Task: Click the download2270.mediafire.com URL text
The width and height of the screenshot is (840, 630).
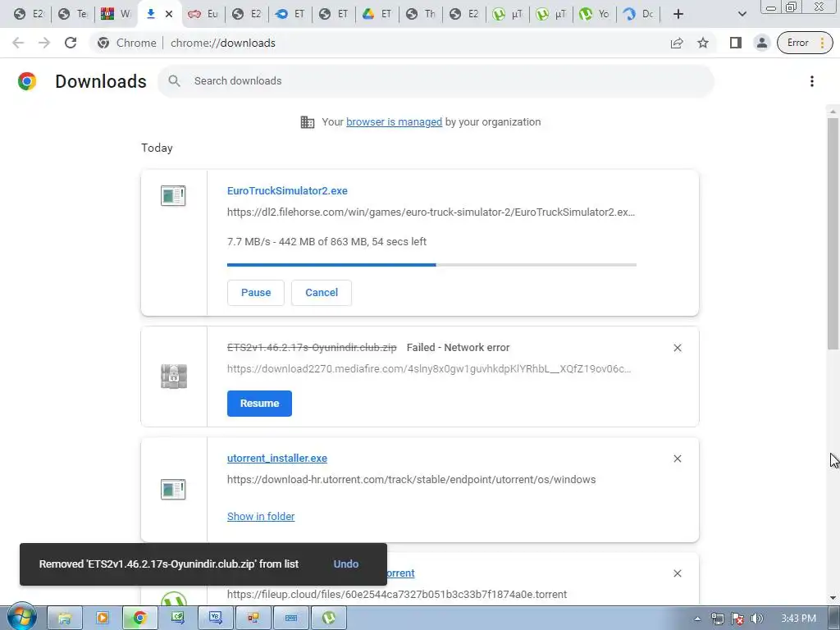Action: [428, 369]
